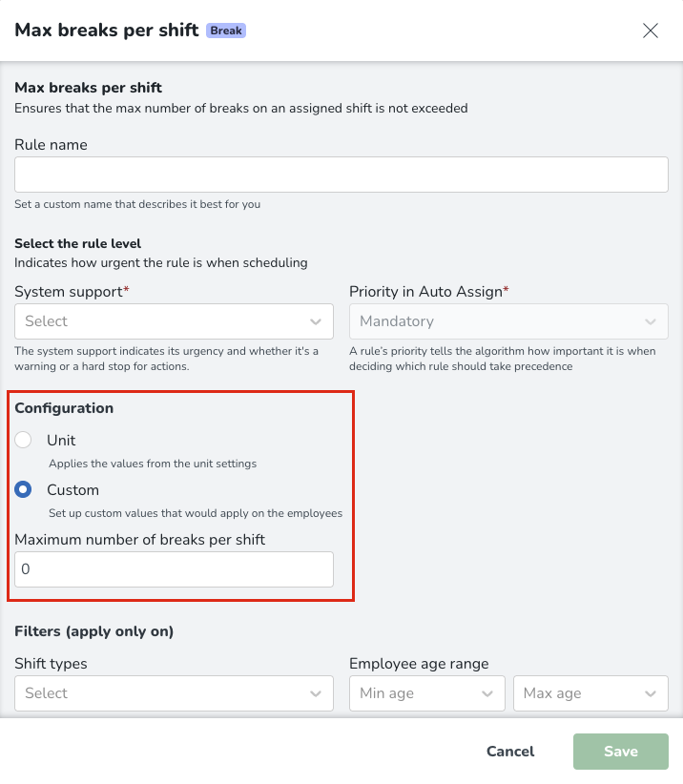The height and width of the screenshot is (784, 683).
Task: Click the Priority in Auto Assign chevron
Action: 650,321
